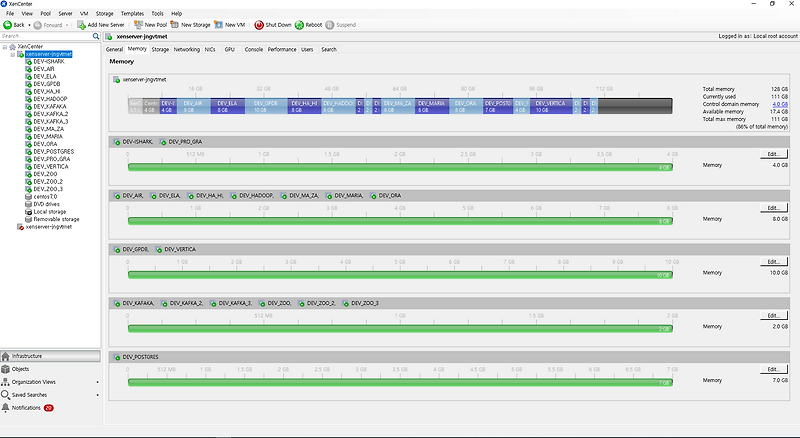Image resolution: width=800 pixels, height=438 pixels.
Task: Click the green Reboot icon
Action: (299, 25)
